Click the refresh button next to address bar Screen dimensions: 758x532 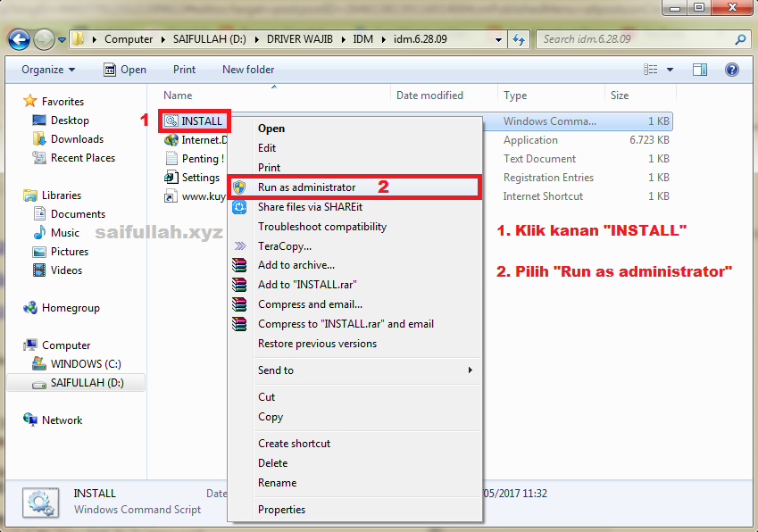(x=519, y=39)
